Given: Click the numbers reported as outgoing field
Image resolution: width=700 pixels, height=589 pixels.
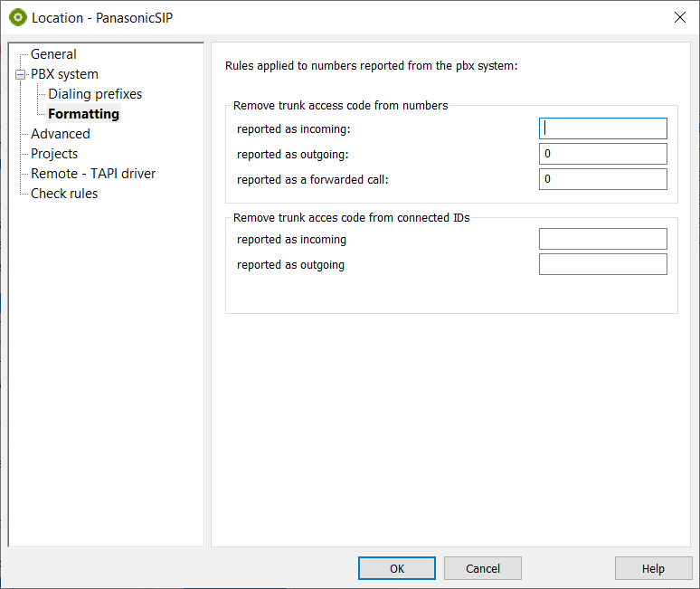Looking at the screenshot, I should click(x=602, y=154).
